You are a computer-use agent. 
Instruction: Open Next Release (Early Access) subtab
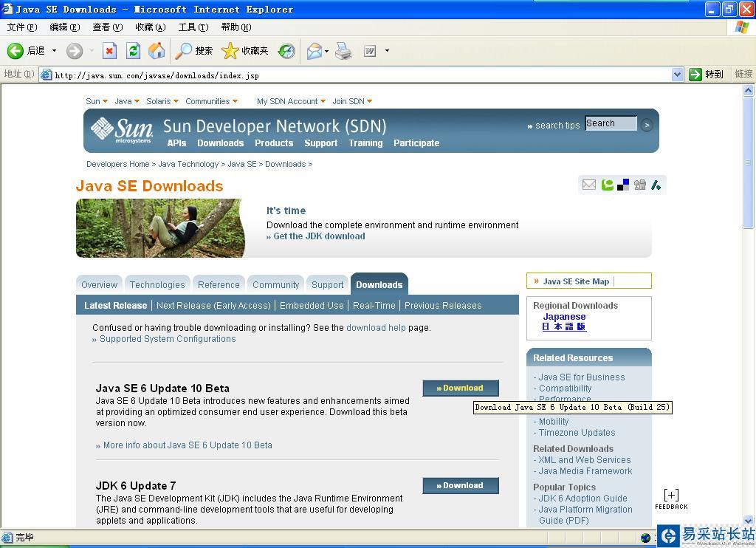tap(213, 305)
